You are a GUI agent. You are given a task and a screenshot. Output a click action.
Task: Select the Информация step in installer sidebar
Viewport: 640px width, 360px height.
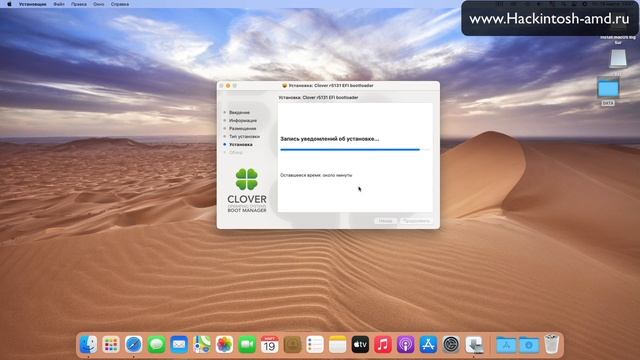point(242,120)
